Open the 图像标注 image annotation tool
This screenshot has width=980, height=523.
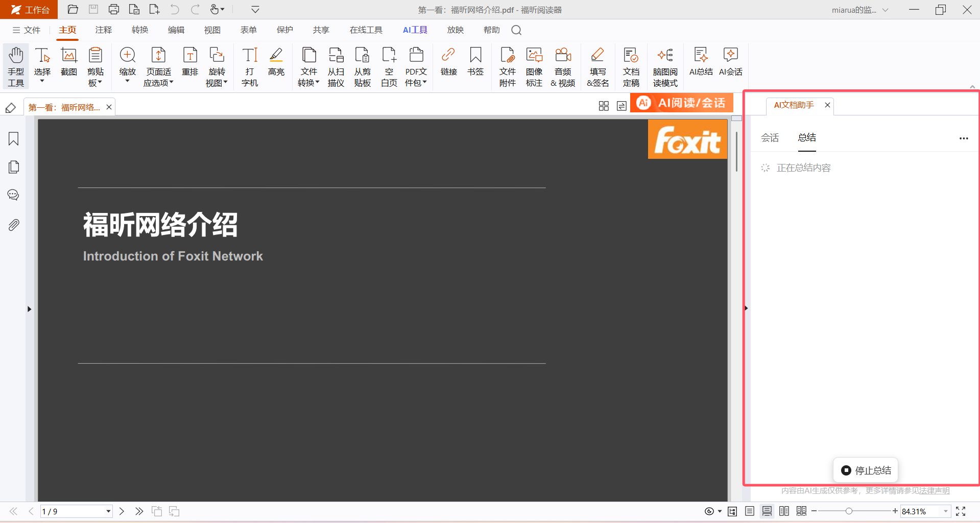[x=534, y=67]
